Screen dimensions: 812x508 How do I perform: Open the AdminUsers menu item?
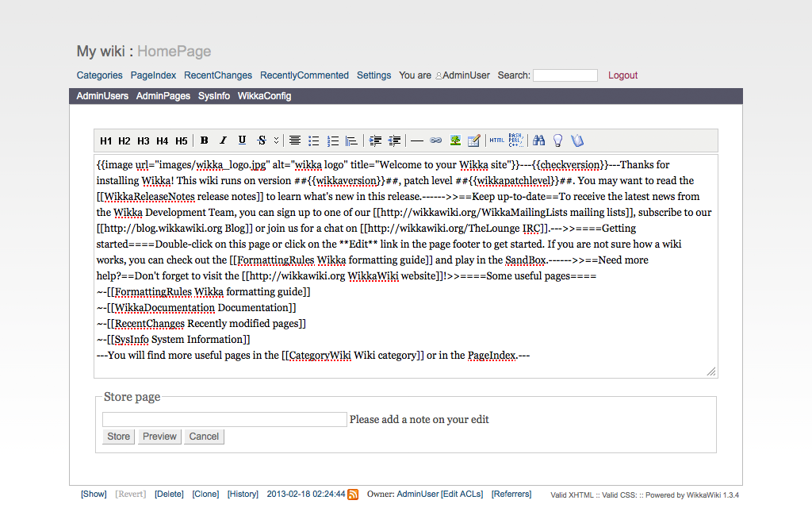102,96
